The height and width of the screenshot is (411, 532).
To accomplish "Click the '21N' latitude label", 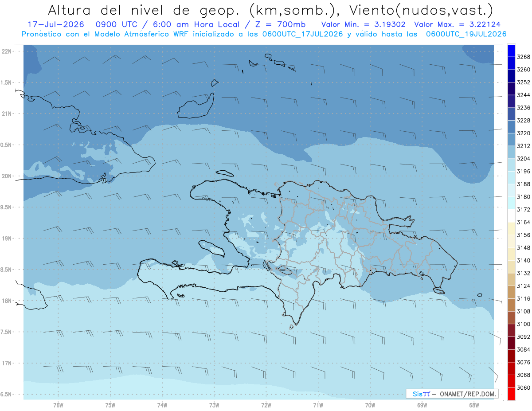I will tap(8, 114).
